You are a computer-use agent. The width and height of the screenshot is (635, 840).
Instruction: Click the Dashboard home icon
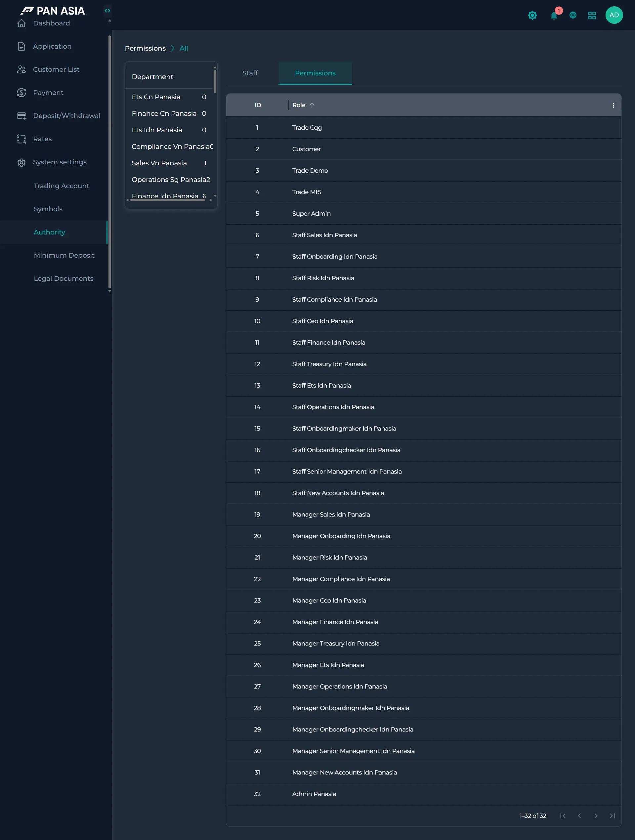[x=21, y=23]
